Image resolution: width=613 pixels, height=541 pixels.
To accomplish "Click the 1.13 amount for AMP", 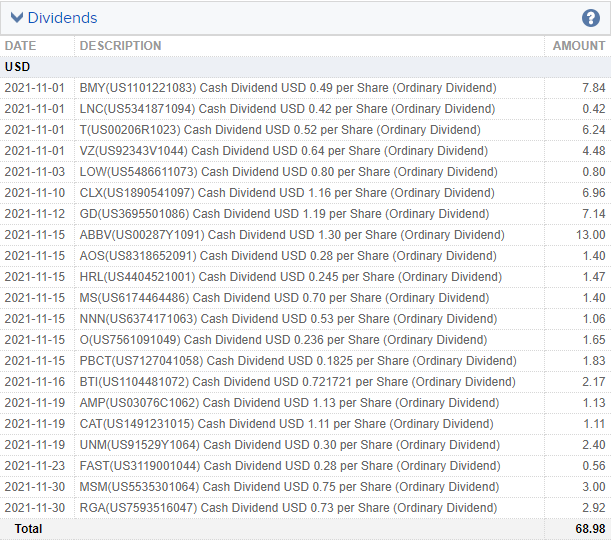I will [594, 403].
